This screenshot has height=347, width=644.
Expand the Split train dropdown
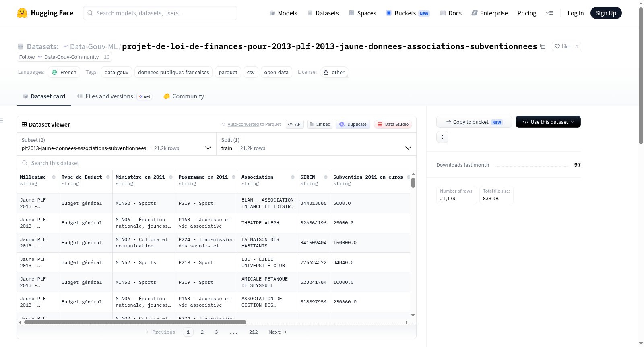click(x=316, y=144)
